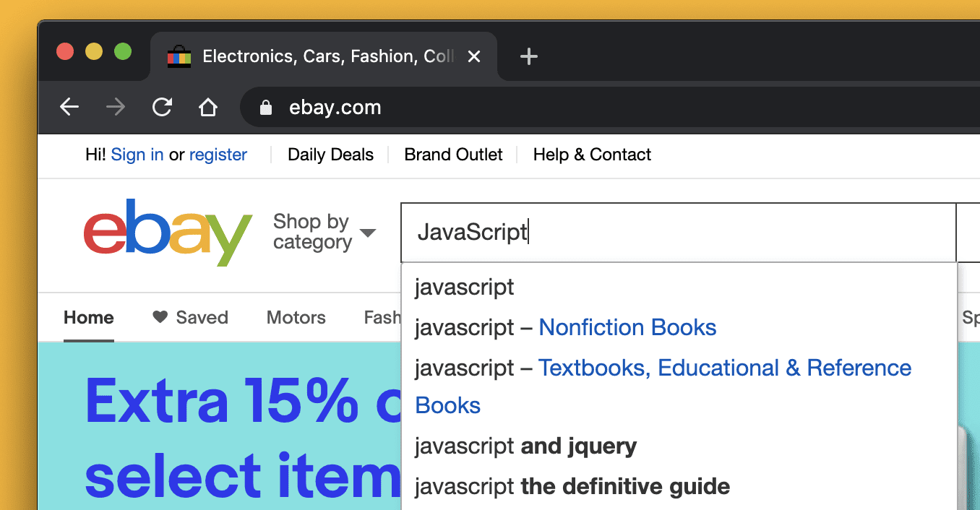The image size is (980, 510).
Task: Open the Motors tab
Action: click(x=296, y=317)
